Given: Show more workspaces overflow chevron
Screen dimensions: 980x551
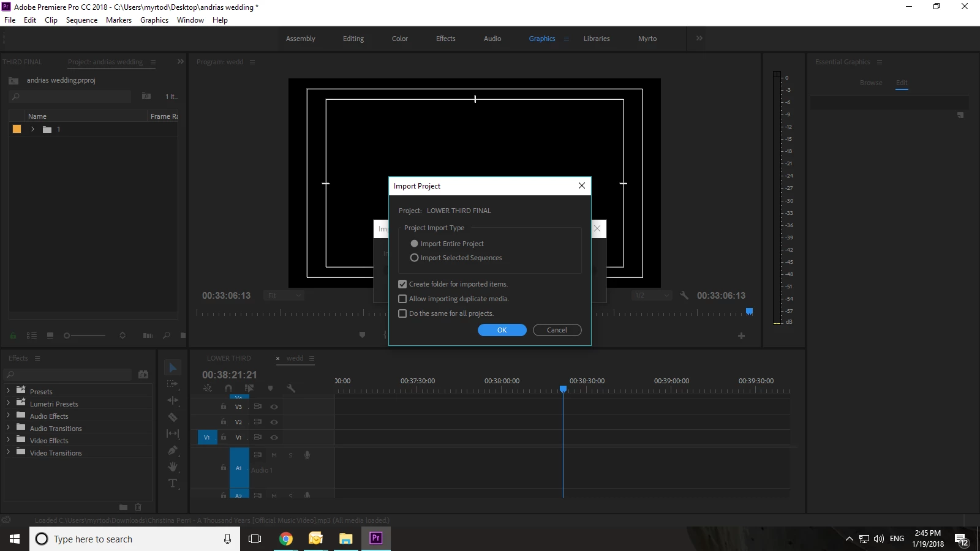Looking at the screenshot, I should coord(699,38).
